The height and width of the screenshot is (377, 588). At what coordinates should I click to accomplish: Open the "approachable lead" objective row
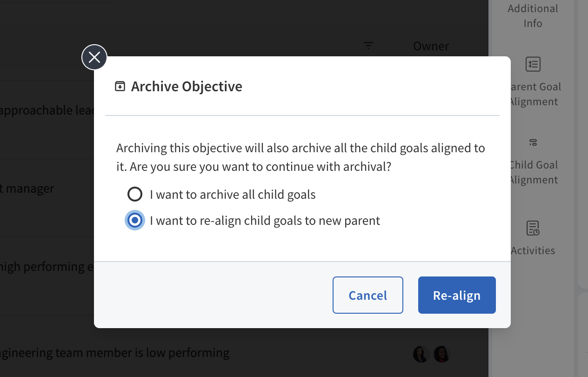(x=47, y=110)
